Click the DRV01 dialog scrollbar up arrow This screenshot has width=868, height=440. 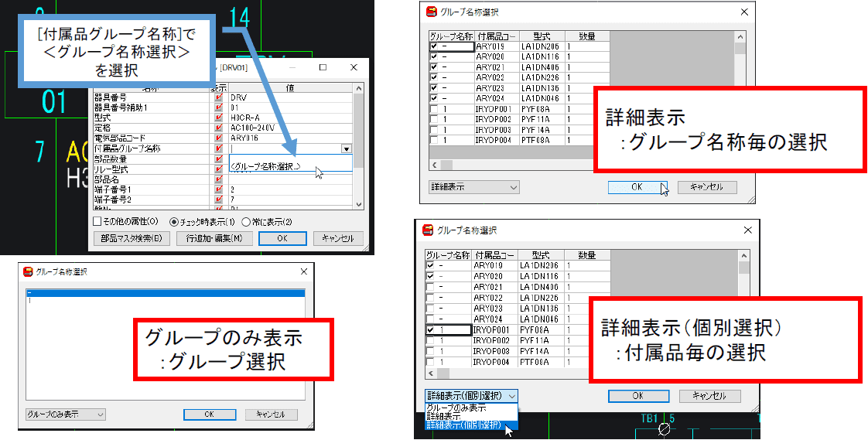pyautogui.click(x=359, y=88)
